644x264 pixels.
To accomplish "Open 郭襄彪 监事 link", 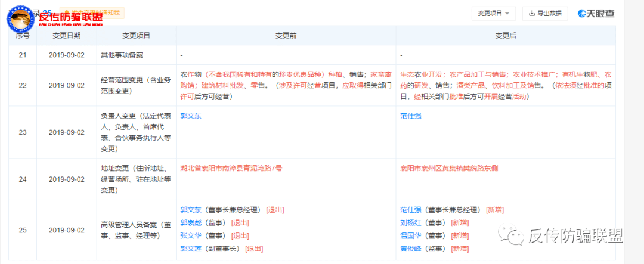I will [191, 223].
